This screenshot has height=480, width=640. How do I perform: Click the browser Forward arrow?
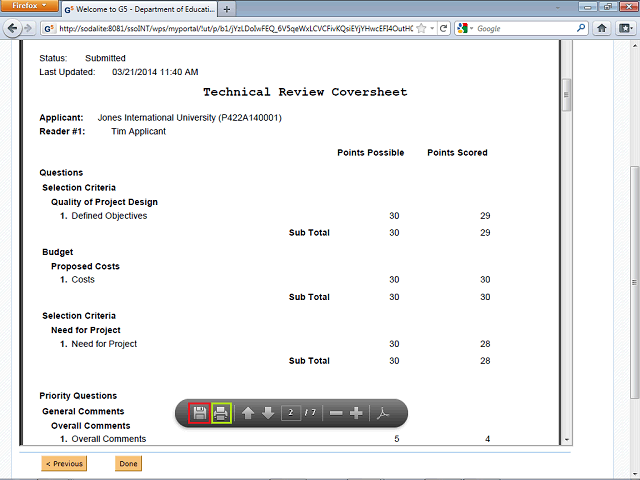28,28
